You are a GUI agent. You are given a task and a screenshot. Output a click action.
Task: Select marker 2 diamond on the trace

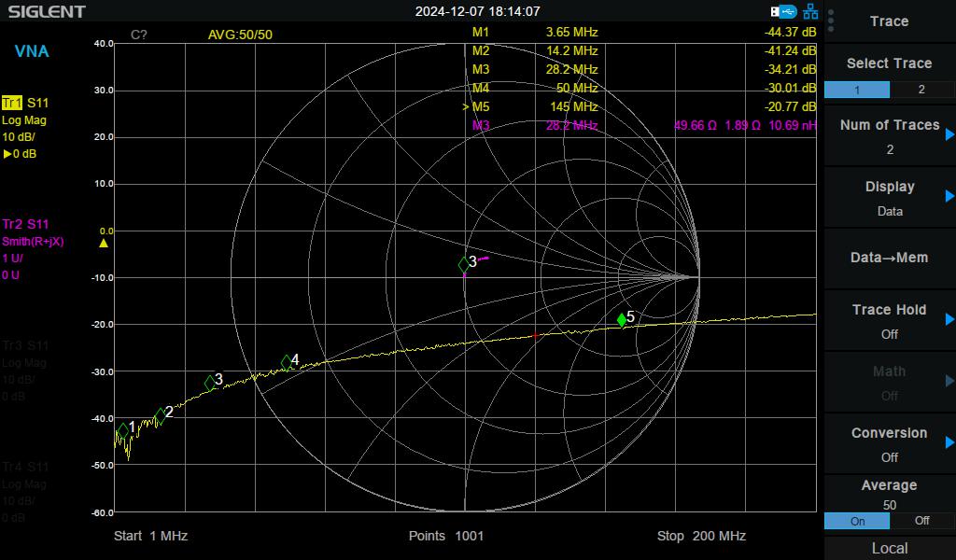point(160,416)
